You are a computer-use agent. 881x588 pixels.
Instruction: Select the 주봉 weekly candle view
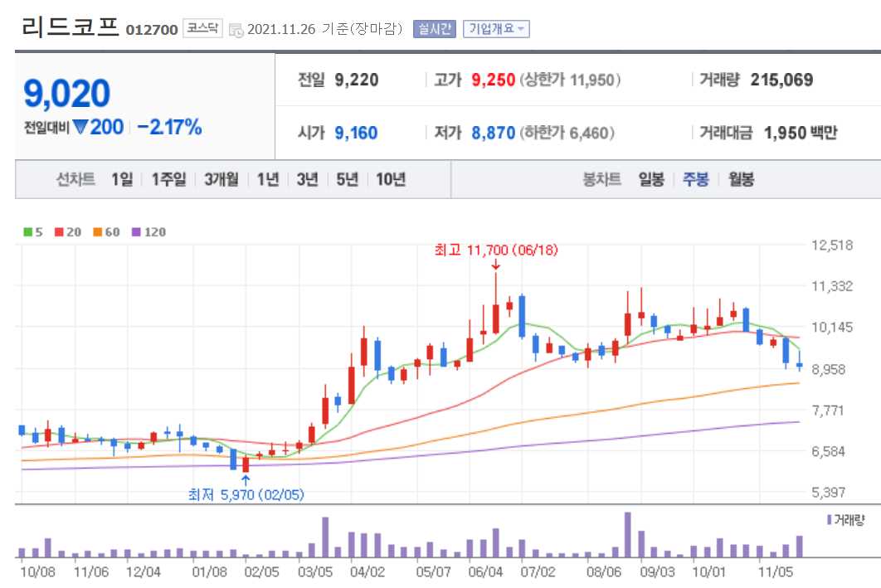click(x=695, y=179)
